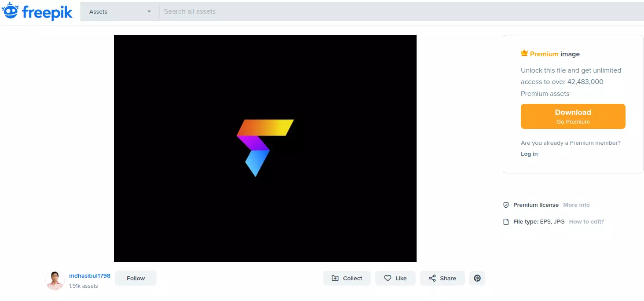Click the creator's avatar thumbnail
This screenshot has width=644, height=301.
pos(55,280)
